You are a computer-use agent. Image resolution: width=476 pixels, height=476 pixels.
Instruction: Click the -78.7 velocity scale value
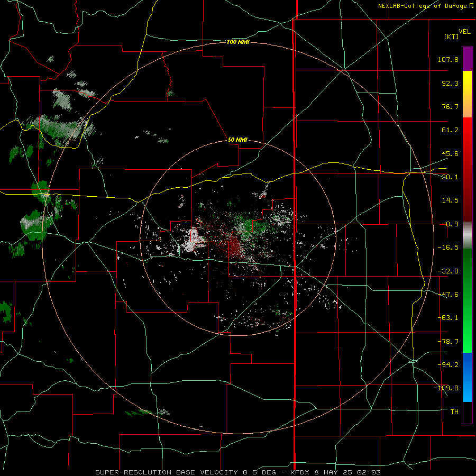click(x=448, y=342)
